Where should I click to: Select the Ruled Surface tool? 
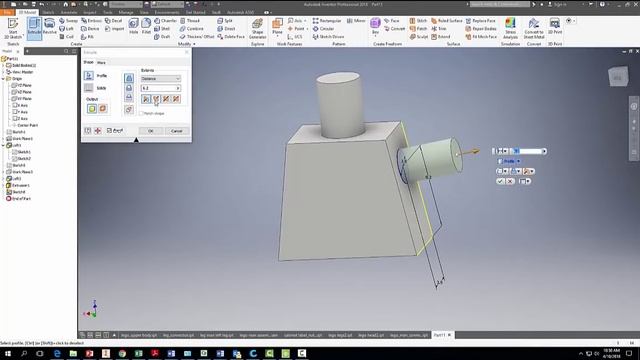click(447, 20)
